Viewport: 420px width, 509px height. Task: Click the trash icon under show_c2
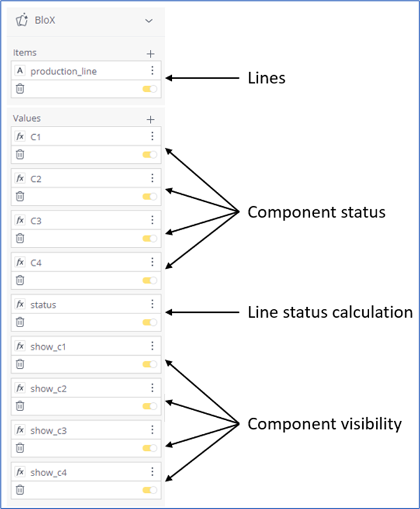[x=20, y=406]
